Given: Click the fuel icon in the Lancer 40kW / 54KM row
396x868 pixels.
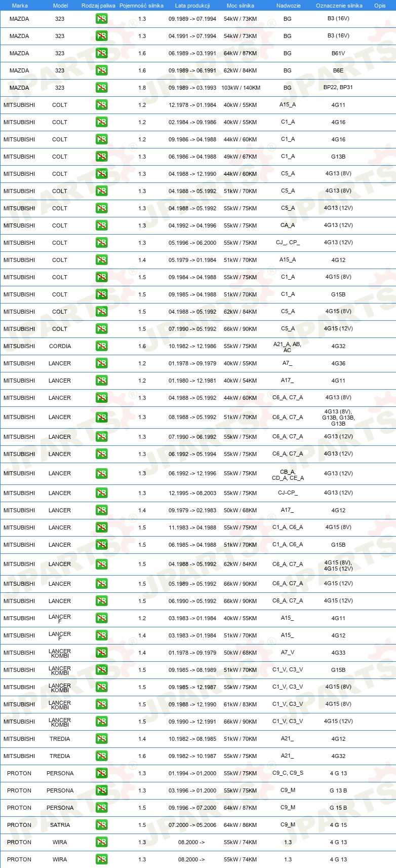Looking at the screenshot, I should tap(102, 381).
